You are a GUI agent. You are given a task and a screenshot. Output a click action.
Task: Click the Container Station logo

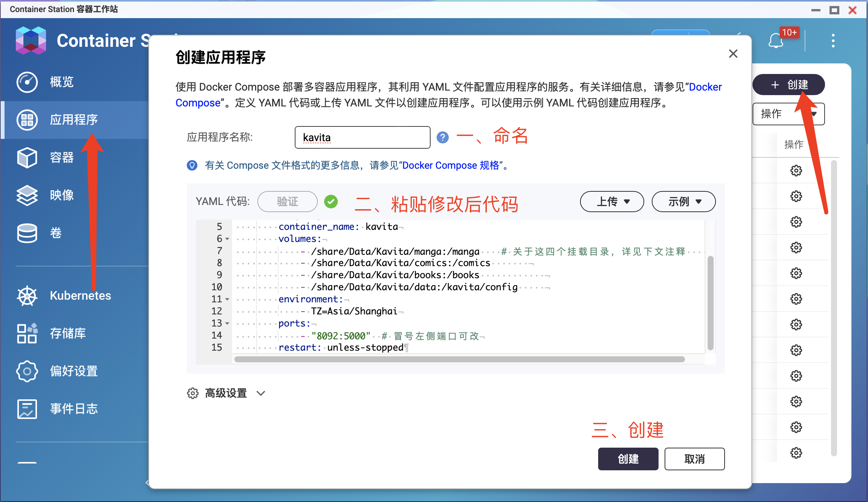[31, 40]
